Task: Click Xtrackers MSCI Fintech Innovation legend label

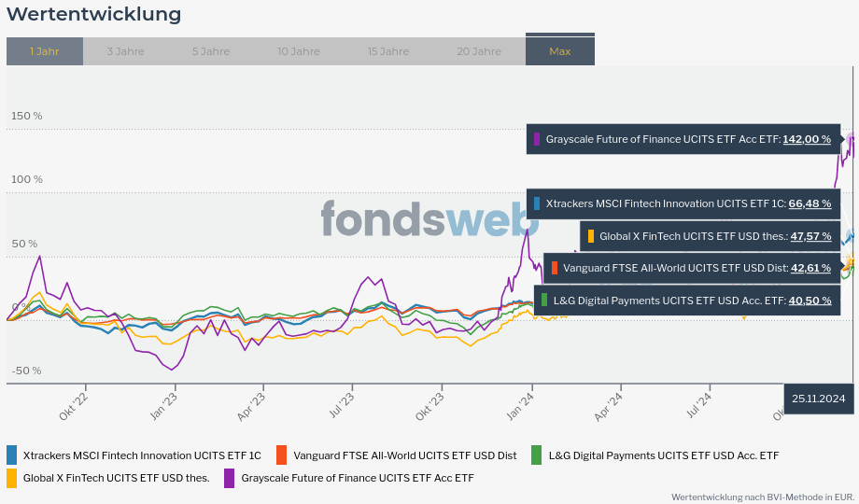Action: tap(142, 455)
